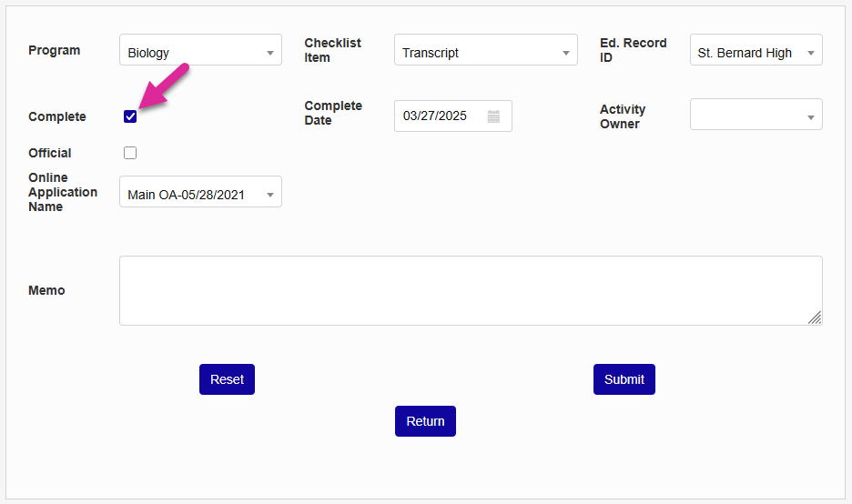Open the Checklist Item dropdown showing Transcript

coord(485,53)
